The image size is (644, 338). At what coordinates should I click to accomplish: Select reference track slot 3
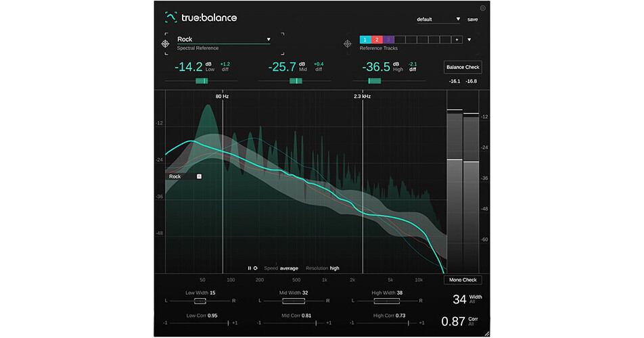(x=388, y=40)
